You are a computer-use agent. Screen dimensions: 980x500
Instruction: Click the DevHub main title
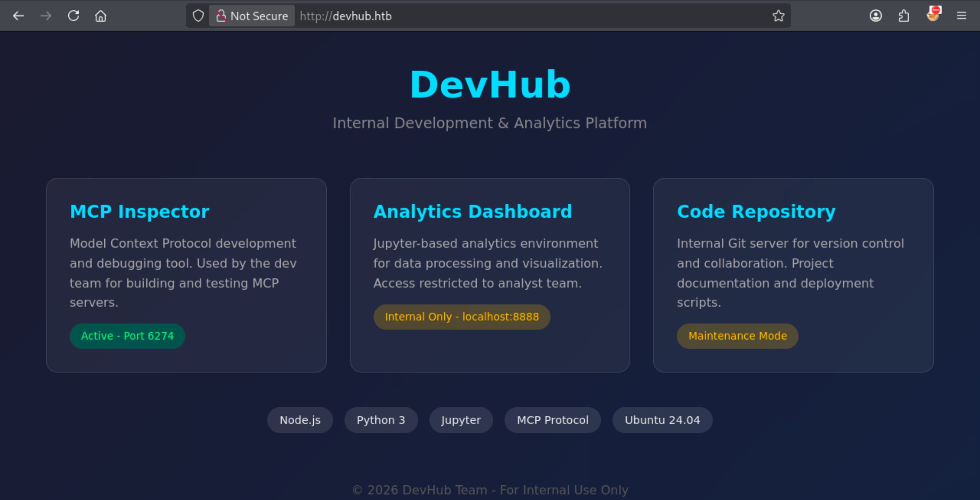click(x=490, y=85)
